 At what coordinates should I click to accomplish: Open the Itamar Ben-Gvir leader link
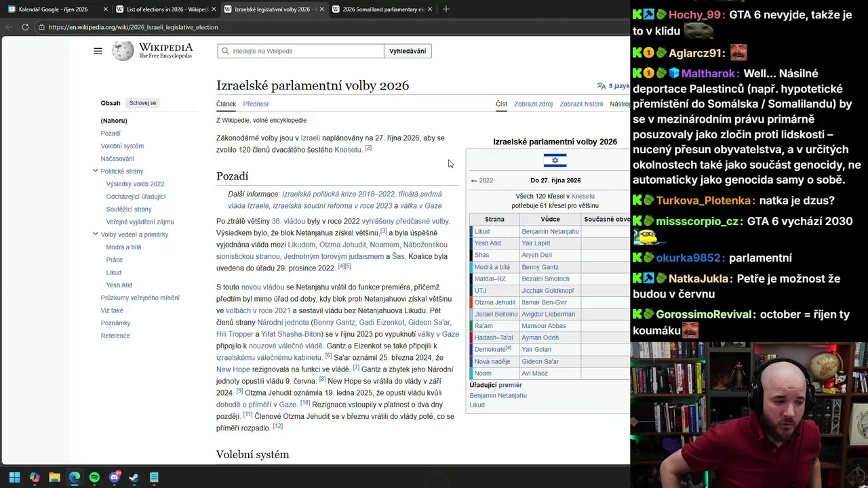(544, 302)
